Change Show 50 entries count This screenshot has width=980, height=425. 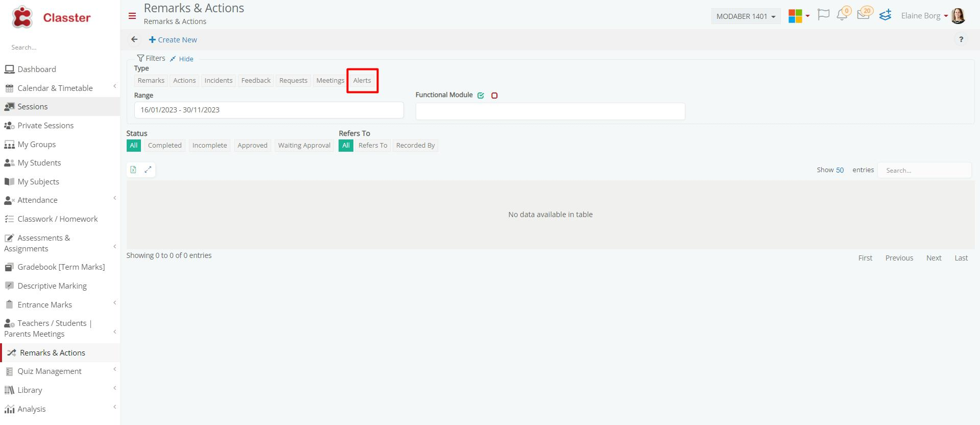pyautogui.click(x=840, y=170)
